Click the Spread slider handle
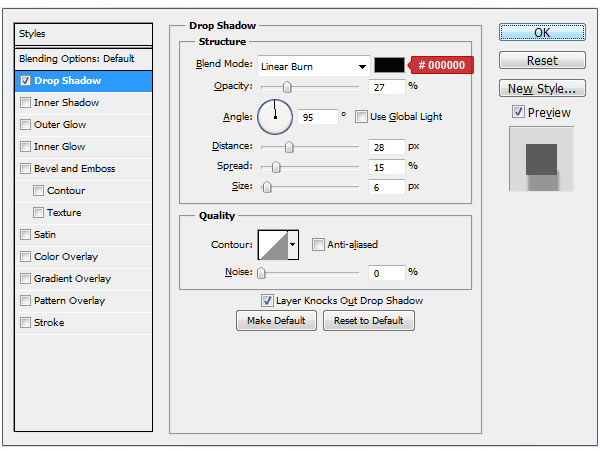The width and height of the screenshot is (600, 451). (x=276, y=167)
